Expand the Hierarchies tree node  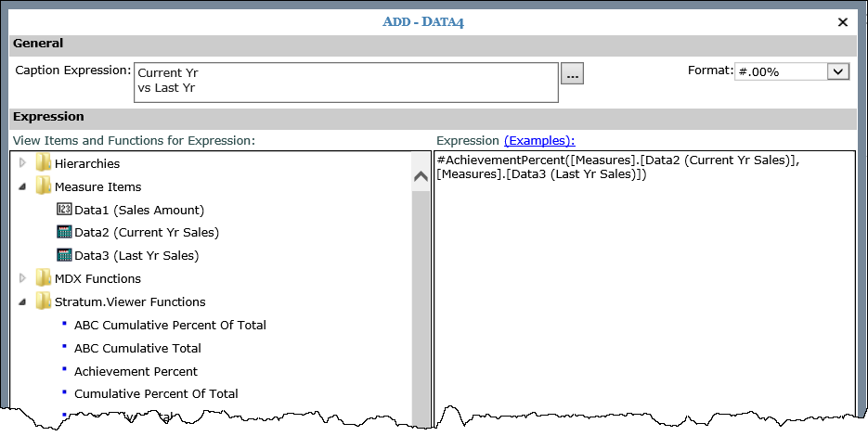click(23, 163)
